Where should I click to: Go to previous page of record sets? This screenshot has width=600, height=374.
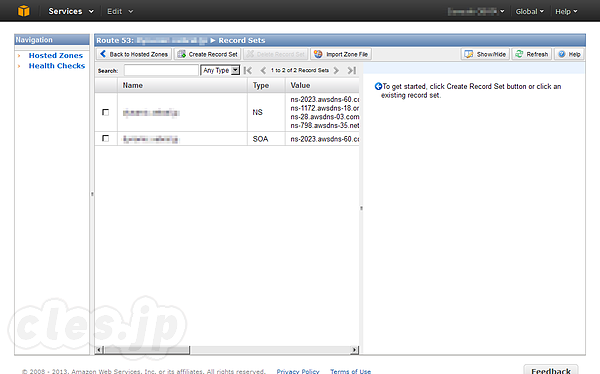[x=263, y=70]
